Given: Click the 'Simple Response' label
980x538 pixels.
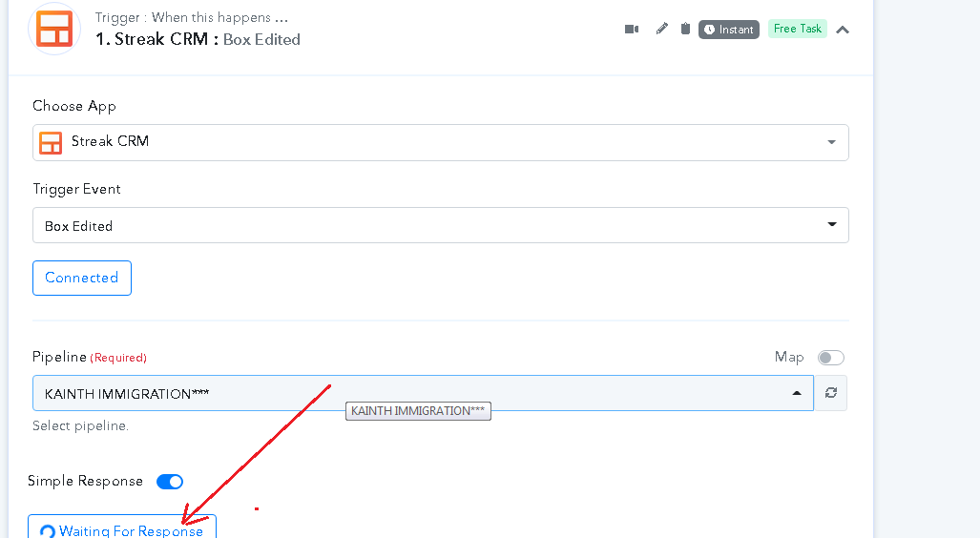Looking at the screenshot, I should point(86,481).
